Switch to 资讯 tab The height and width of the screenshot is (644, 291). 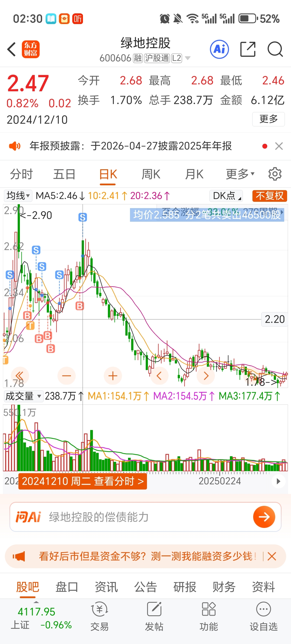[106, 587]
